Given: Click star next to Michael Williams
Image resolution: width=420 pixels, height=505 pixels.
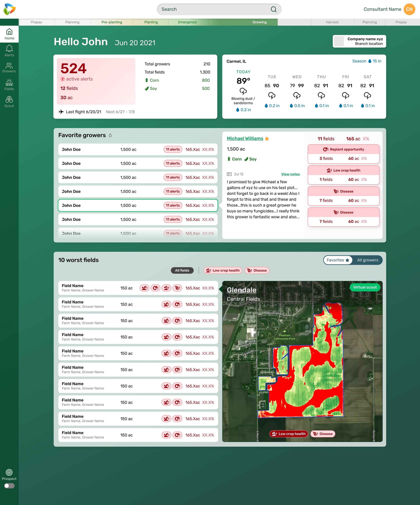Looking at the screenshot, I should point(267,139).
